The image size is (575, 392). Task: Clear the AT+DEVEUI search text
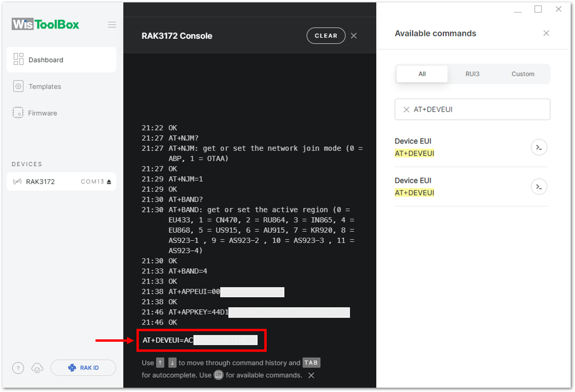point(406,110)
